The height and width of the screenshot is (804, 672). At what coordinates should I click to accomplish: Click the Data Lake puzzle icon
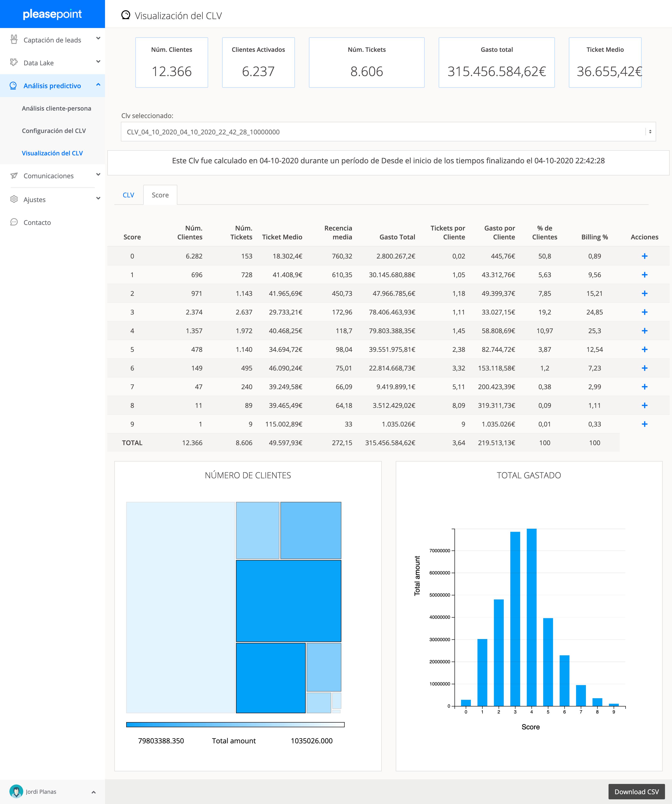click(14, 62)
